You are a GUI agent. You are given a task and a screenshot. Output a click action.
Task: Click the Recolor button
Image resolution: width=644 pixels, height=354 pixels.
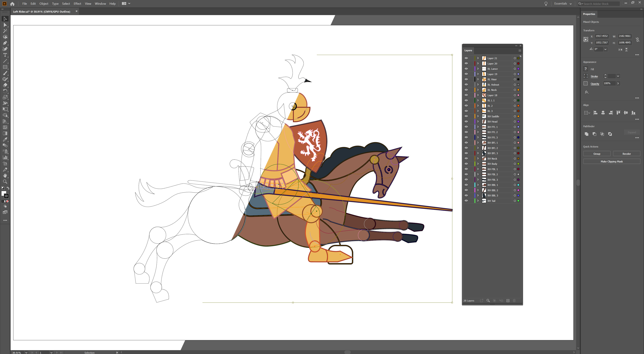point(626,154)
